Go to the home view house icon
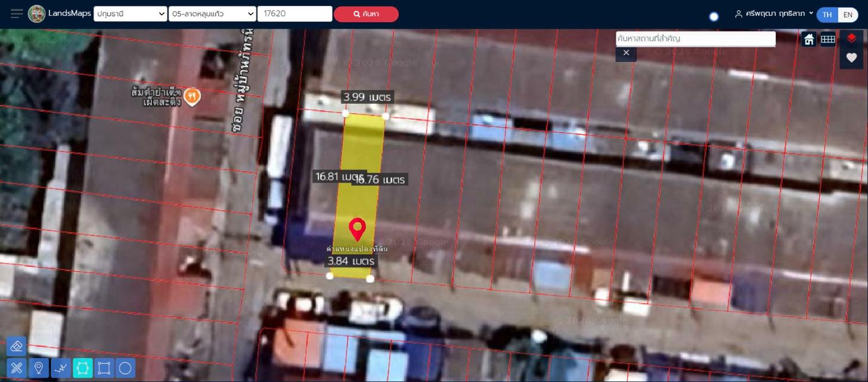The width and height of the screenshot is (868, 382). [x=809, y=39]
